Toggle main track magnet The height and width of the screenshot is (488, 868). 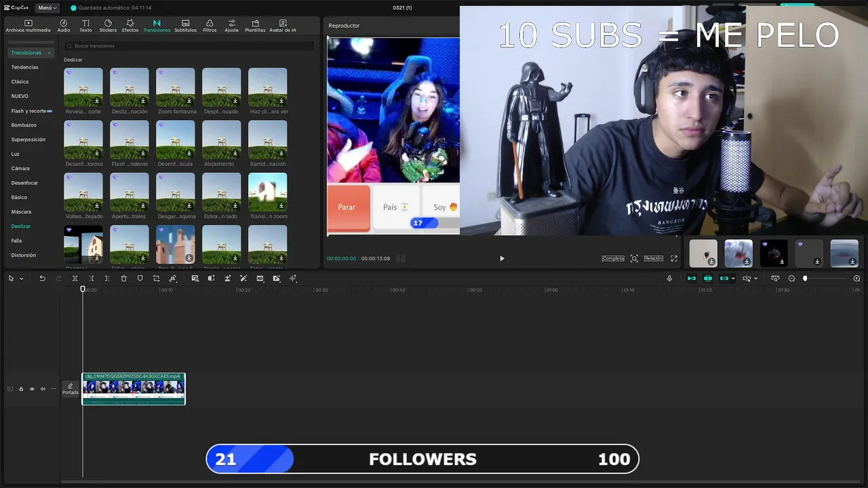coord(692,279)
